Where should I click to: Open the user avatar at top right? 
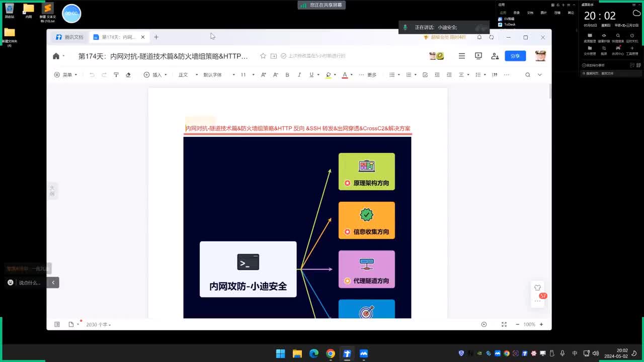[540, 56]
